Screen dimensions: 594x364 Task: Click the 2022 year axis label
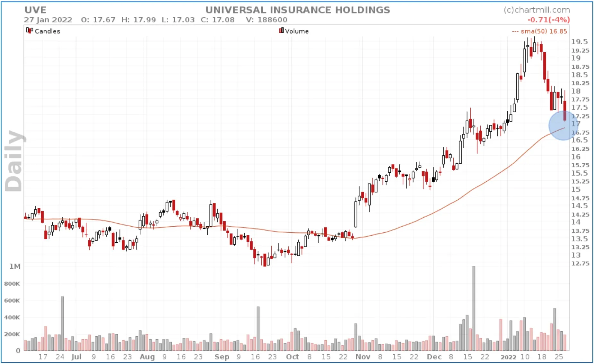pos(509,357)
